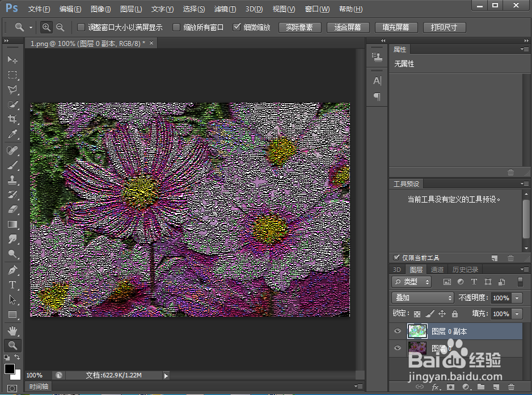Open the opacity slider dropdown arrow
The width and height of the screenshot is (532, 395).
coord(517,298)
